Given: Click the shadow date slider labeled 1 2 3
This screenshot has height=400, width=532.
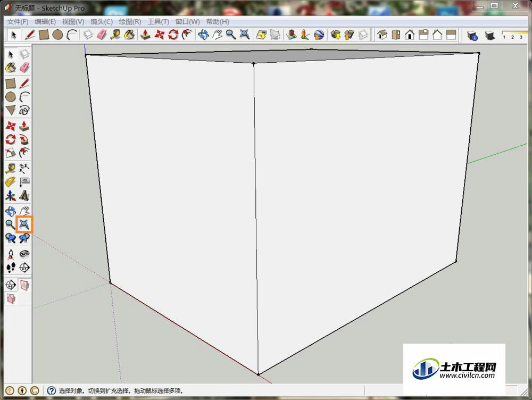Looking at the screenshot, I should coord(514,35).
